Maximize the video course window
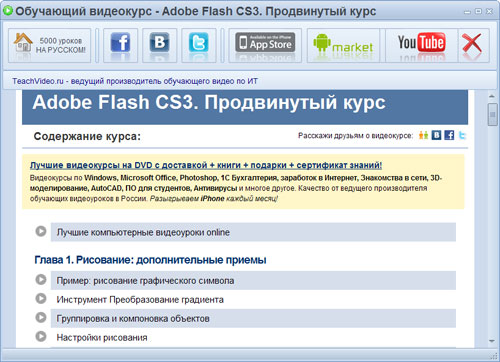This screenshot has width=500, height=362. 478,12
